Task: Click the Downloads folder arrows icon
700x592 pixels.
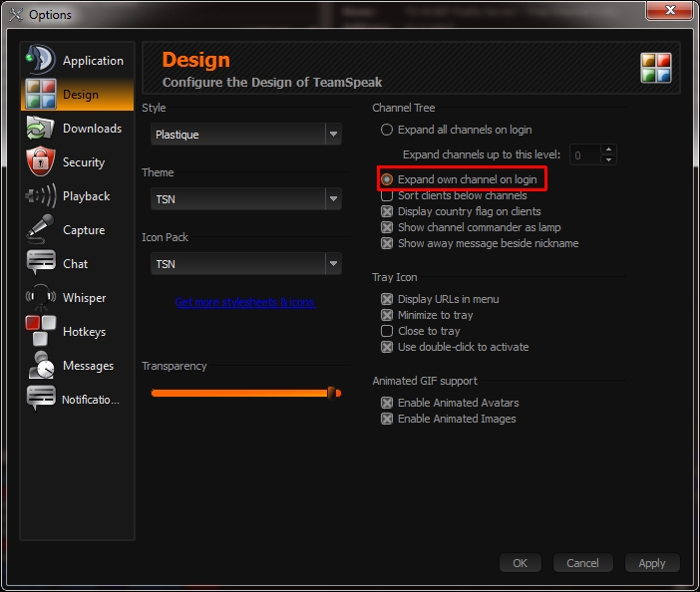Action: 41,128
